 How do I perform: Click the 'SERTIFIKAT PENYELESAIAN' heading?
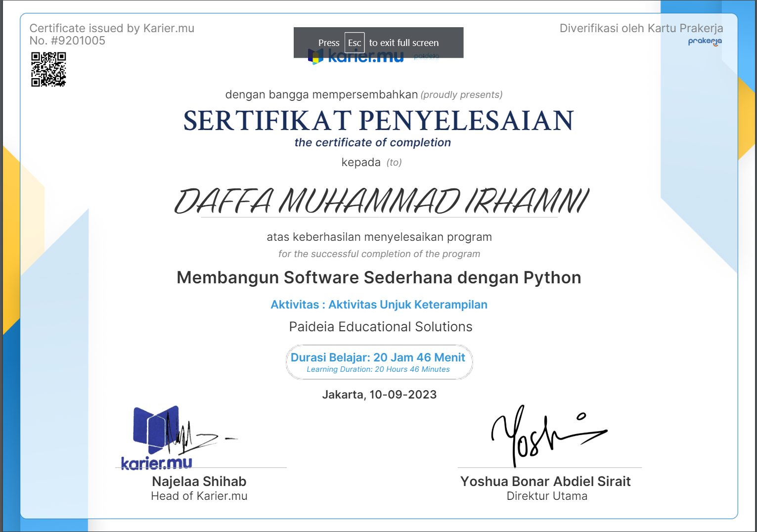pos(378,121)
